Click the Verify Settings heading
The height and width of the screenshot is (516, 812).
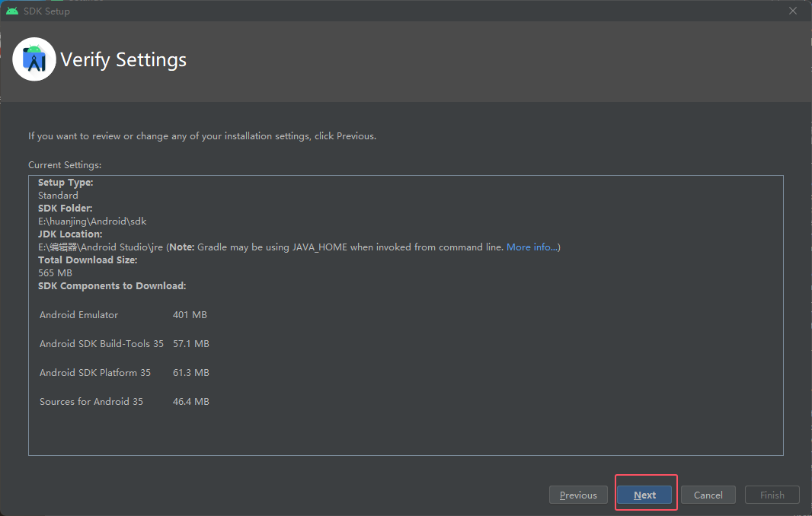click(x=123, y=59)
